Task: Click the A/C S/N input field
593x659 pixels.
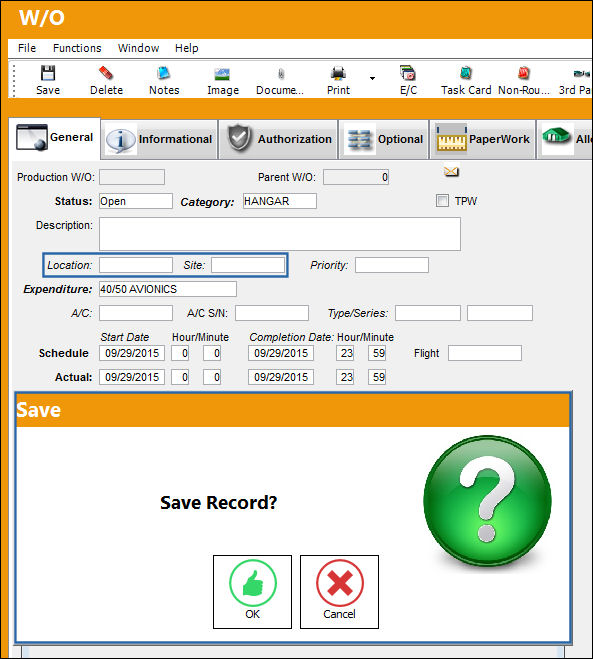Action: tap(272, 313)
